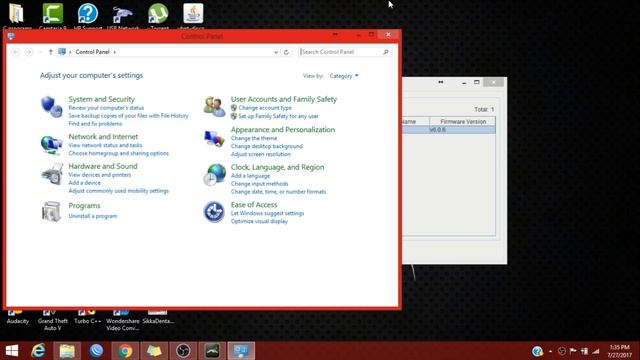The width and height of the screenshot is (640, 360).
Task: Open Action Center flag in tray
Action: pos(573,351)
